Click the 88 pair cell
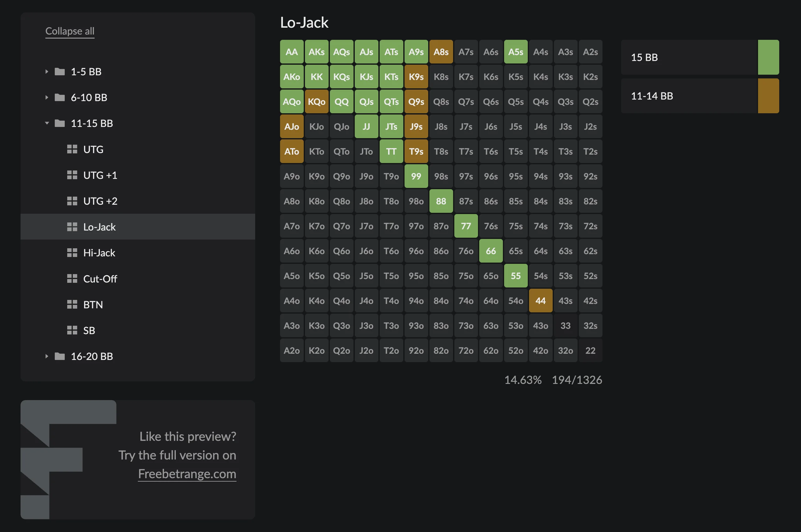This screenshot has width=801, height=532. pos(441,201)
